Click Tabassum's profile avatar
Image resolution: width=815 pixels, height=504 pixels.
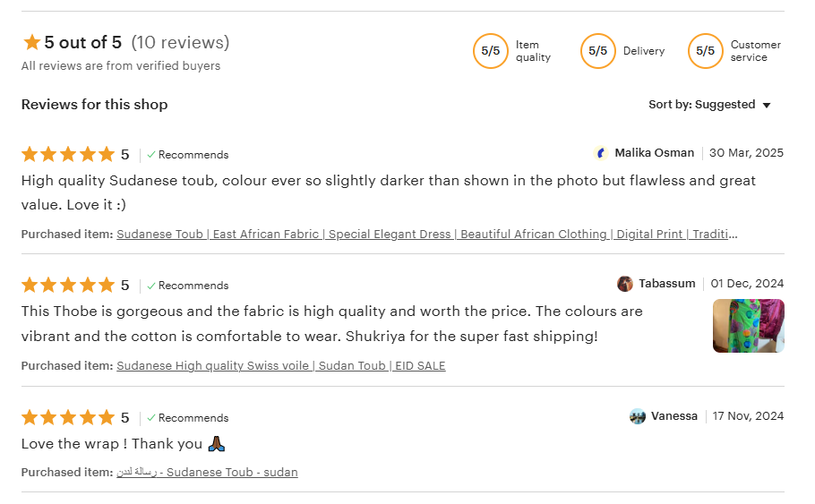click(x=625, y=284)
